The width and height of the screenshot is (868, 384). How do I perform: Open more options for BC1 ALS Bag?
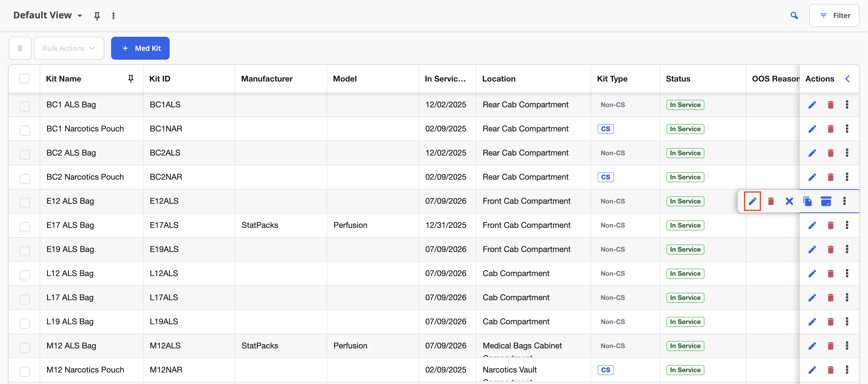tap(847, 105)
